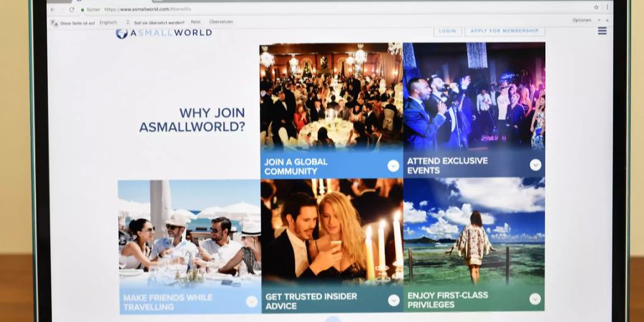
Task: Open the Optionen dropdown in translation bar
Action: [x=586, y=20]
